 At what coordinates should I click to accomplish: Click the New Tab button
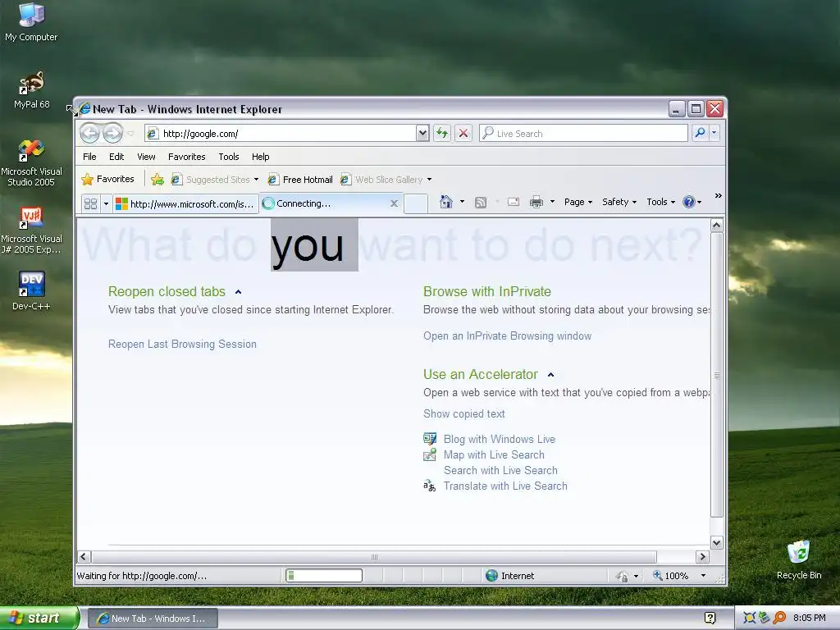click(x=416, y=203)
